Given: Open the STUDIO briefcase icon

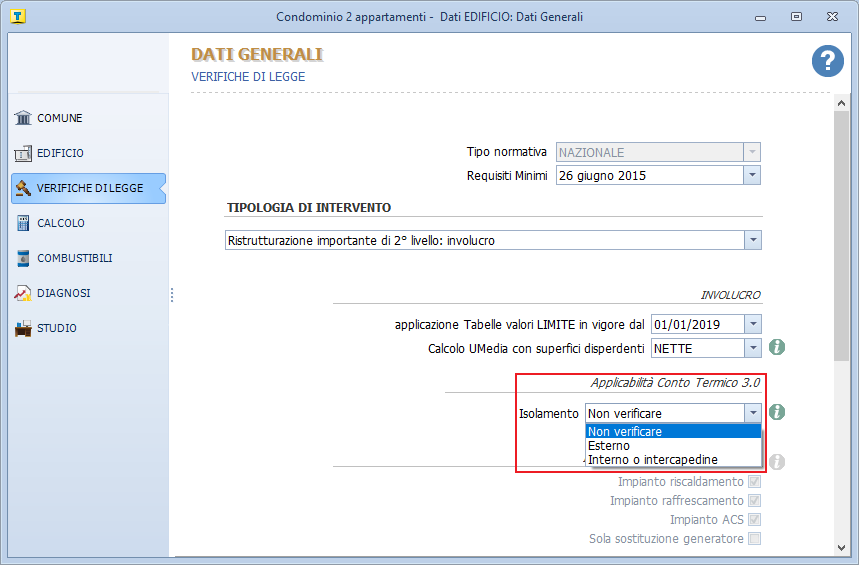Looking at the screenshot, I should point(23,328).
